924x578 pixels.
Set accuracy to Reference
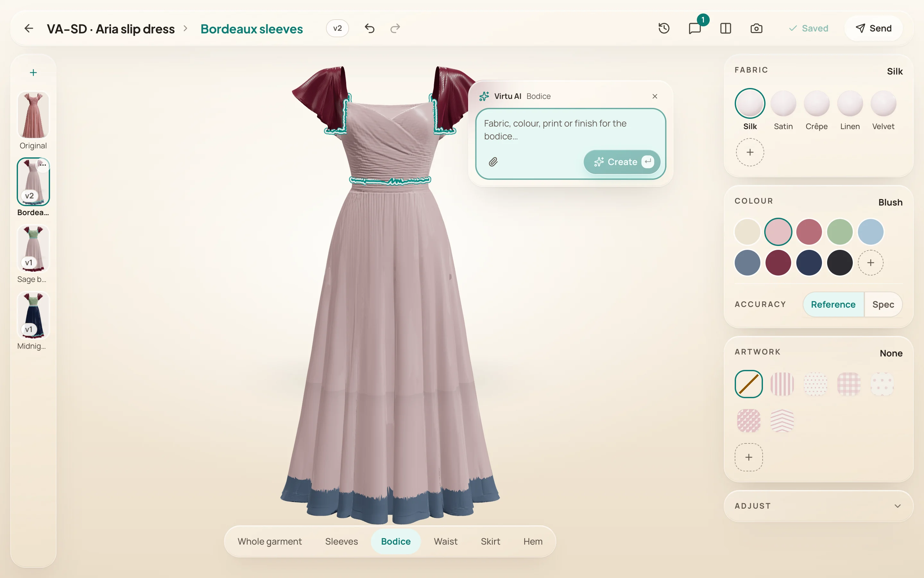[833, 304]
